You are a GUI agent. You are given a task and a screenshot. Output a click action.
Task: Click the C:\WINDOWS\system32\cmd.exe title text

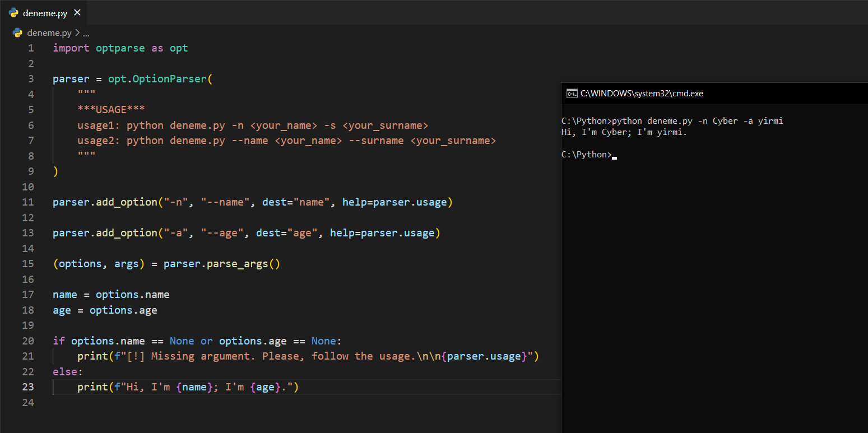pos(641,94)
